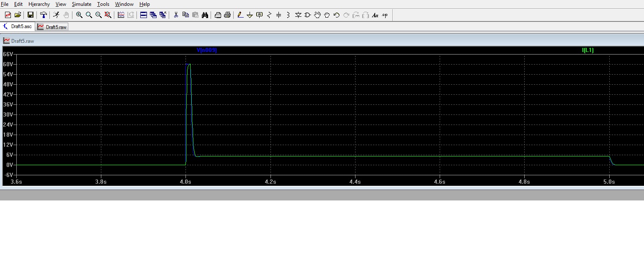Image resolution: width=644 pixels, height=260 pixels.
Task: Click the 60V vertical axis label
Action: [8, 64]
